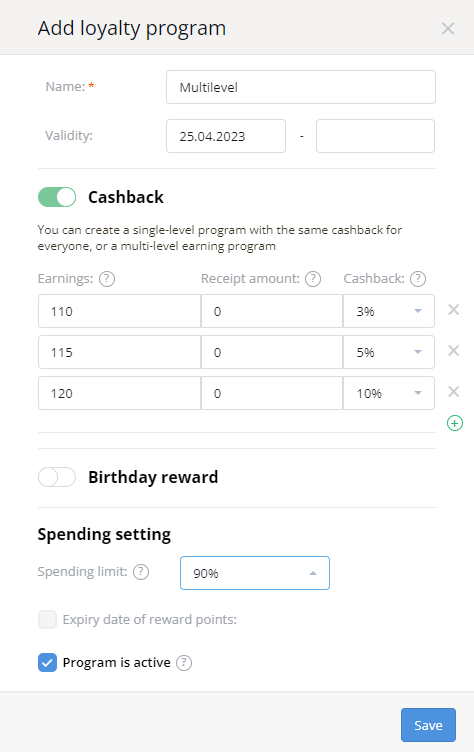Image resolution: width=474 pixels, height=752 pixels.
Task: Turn off the Cashback toggle
Action: [57, 197]
